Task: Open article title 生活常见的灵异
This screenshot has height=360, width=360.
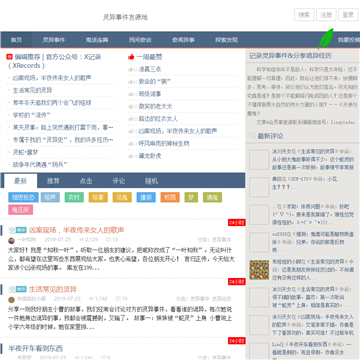Action: click(x=53, y=289)
